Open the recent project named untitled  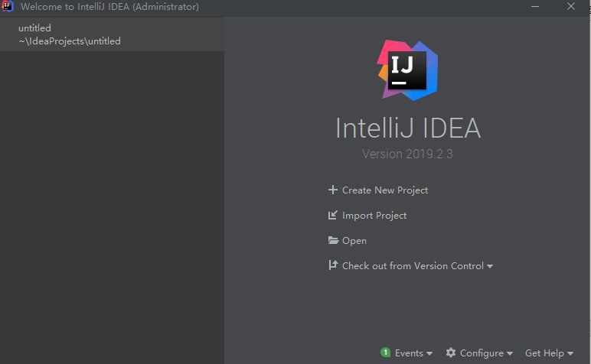(x=69, y=34)
